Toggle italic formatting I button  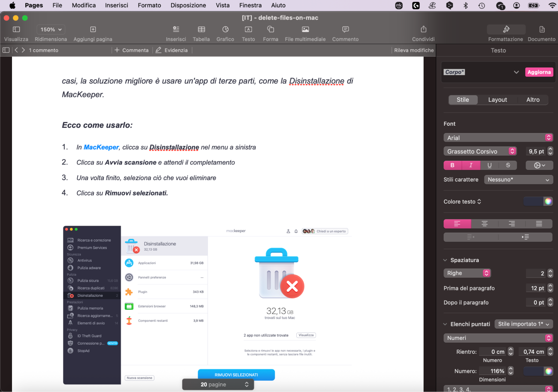[471, 165]
